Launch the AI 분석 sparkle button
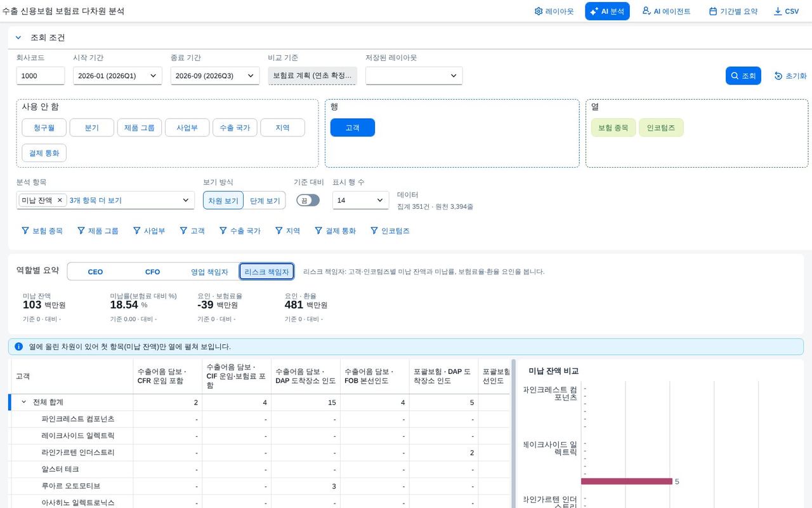Image resolution: width=812 pixels, height=508 pixels. (x=607, y=11)
